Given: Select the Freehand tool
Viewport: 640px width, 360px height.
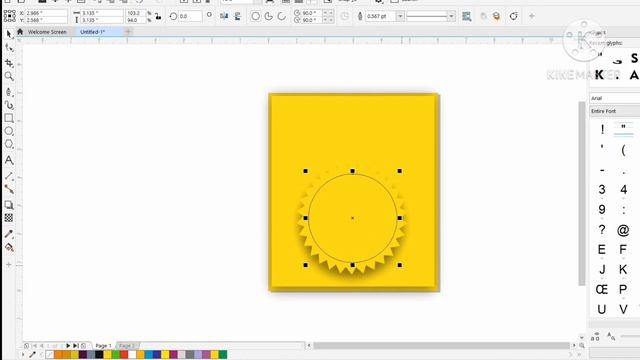Looking at the screenshot, I should pyautogui.click(x=9, y=92).
